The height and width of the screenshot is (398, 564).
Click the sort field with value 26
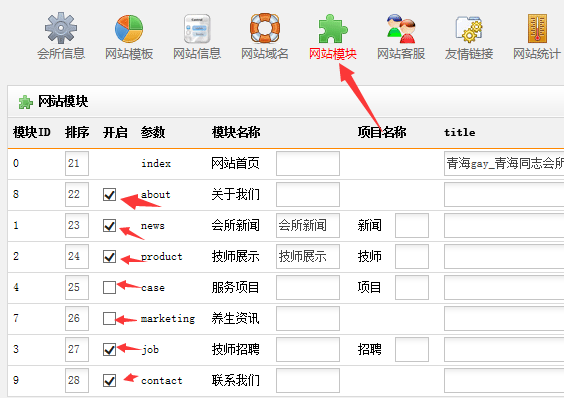(x=77, y=318)
